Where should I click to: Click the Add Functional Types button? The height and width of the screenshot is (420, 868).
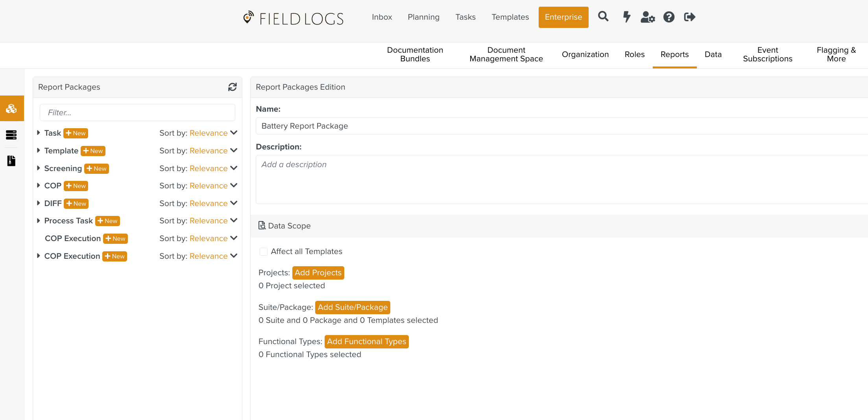point(366,342)
